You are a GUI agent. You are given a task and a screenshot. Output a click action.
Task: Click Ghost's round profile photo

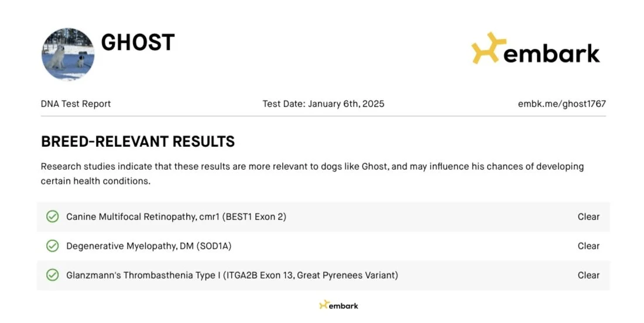pyautogui.click(x=68, y=54)
